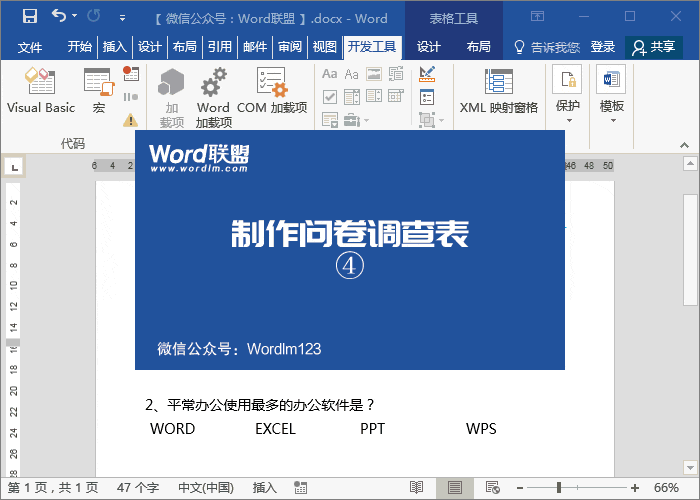The width and height of the screenshot is (700, 500).
Task: Open 表格工具 设计 tab
Action: (x=429, y=46)
